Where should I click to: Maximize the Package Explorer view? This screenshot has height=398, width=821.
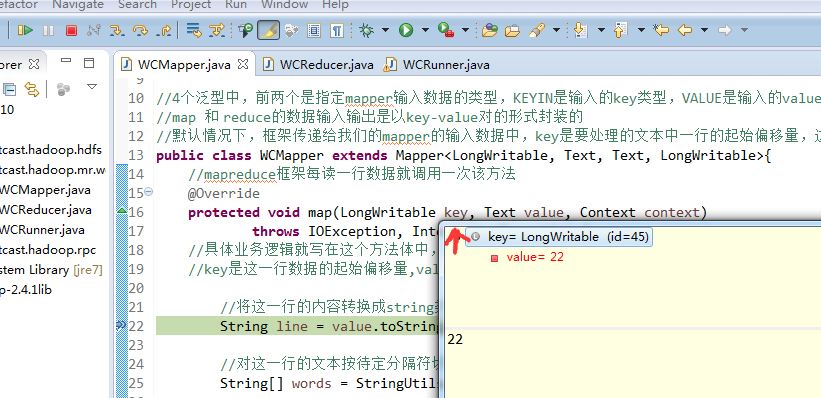pyautogui.click(x=89, y=63)
